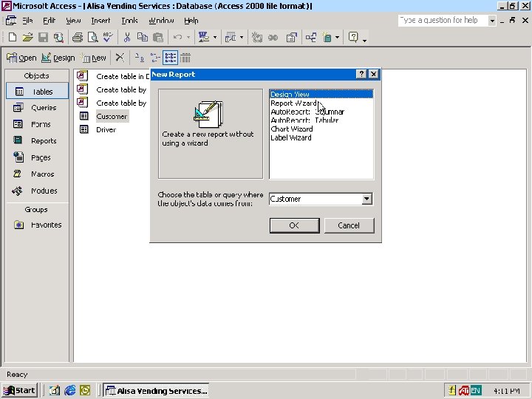Click the File Search toolbar icon
532x399 pixels.
point(58,37)
